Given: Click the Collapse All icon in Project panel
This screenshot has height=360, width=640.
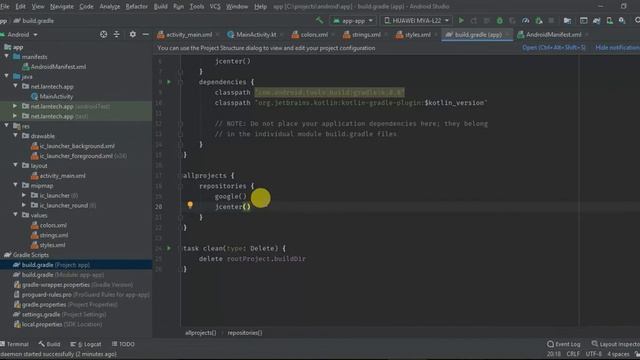Looking at the screenshot, I should coord(117,35).
